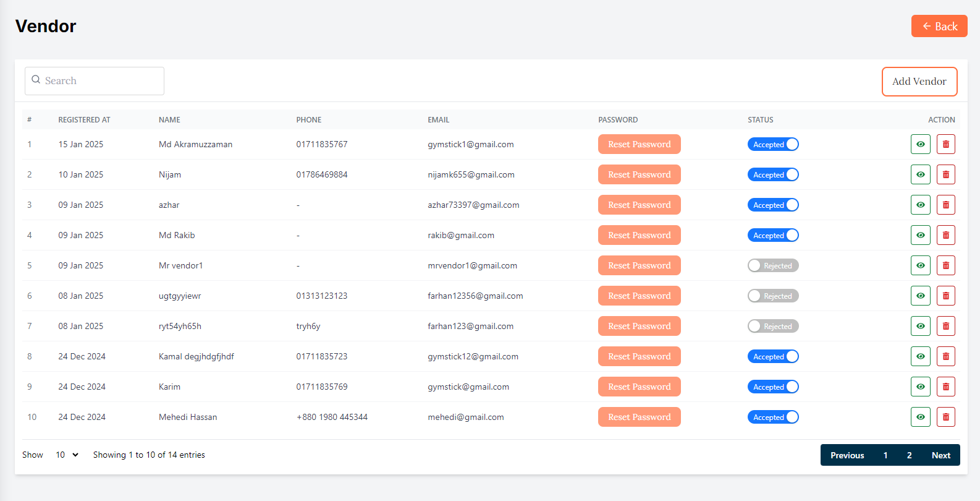The width and height of the screenshot is (980, 501).
Task: Delete vendor ugtgyyiewr row
Action: pos(945,296)
